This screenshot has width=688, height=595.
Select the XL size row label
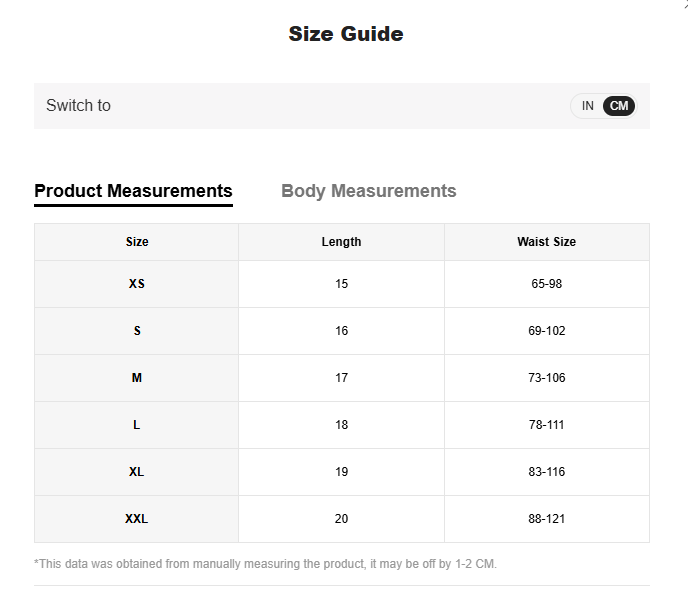point(137,472)
